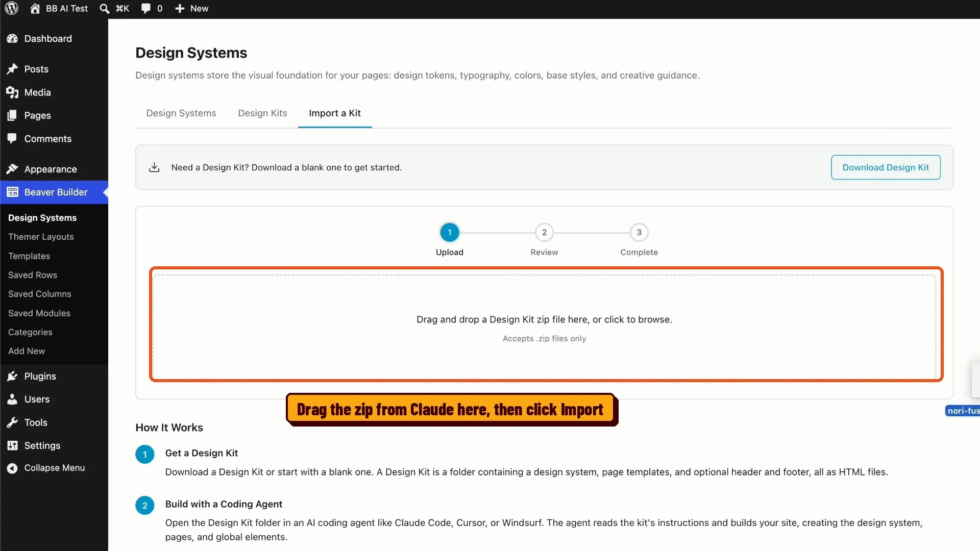980x551 pixels.
Task: Click the Dashboard gauge icon
Action: (x=12, y=39)
